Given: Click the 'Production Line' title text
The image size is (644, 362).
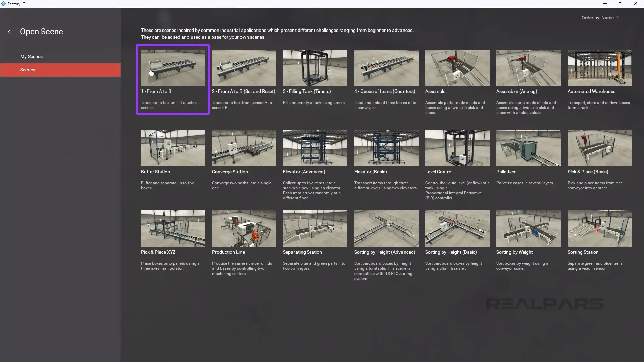Looking at the screenshot, I should coord(228,252).
